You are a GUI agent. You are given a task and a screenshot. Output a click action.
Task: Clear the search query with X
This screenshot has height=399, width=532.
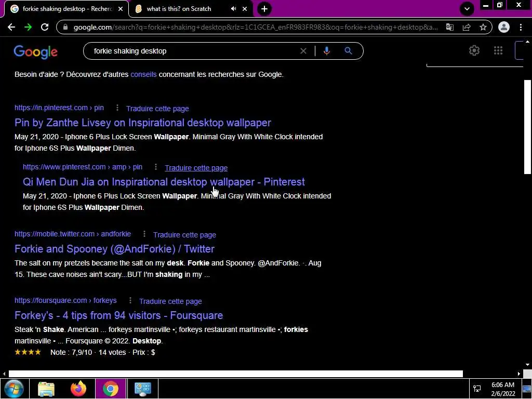pyautogui.click(x=303, y=51)
